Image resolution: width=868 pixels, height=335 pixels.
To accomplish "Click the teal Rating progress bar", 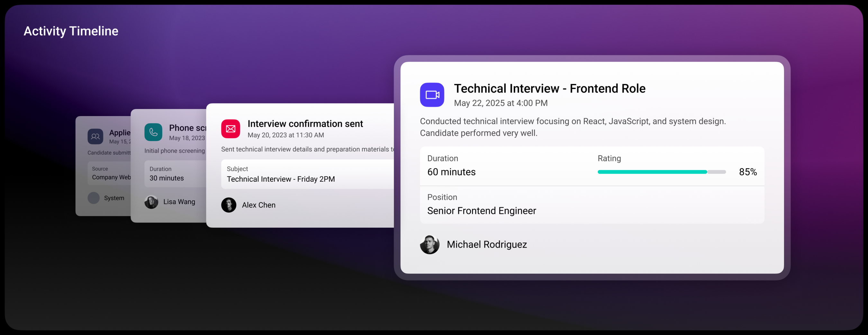I will [x=661, y=172].
